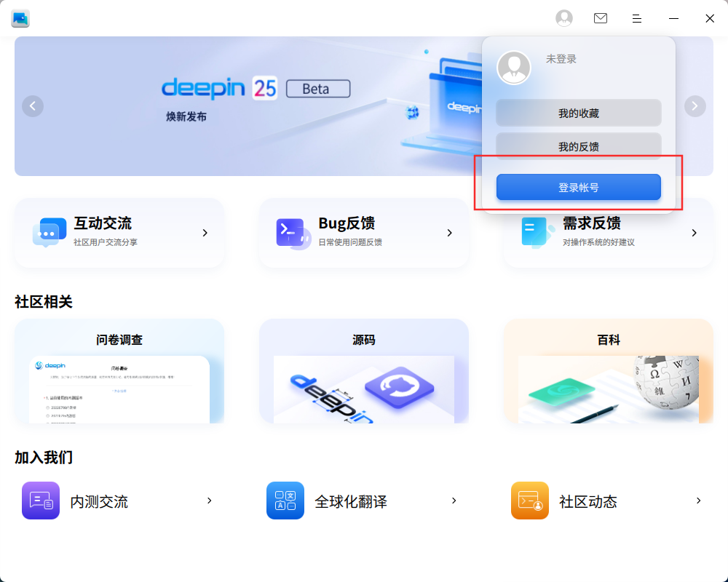Open the 源码 source code card

pyautogui.click(x=364, y=371)
